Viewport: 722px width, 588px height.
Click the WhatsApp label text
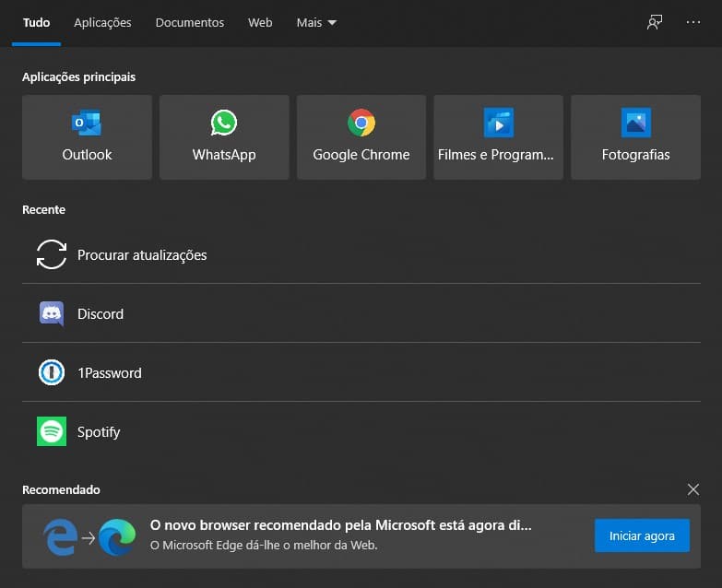[224, 155]
